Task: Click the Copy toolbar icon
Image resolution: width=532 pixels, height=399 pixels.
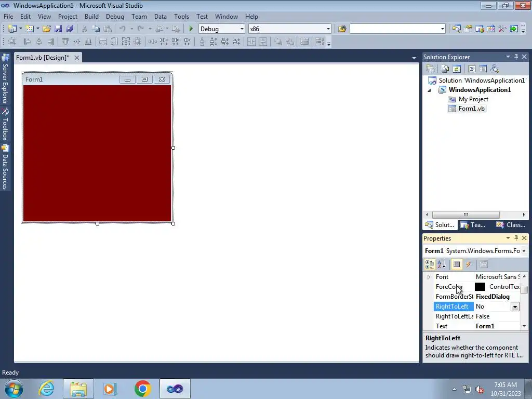Action: pyautogui.click(x=96, y=29)
